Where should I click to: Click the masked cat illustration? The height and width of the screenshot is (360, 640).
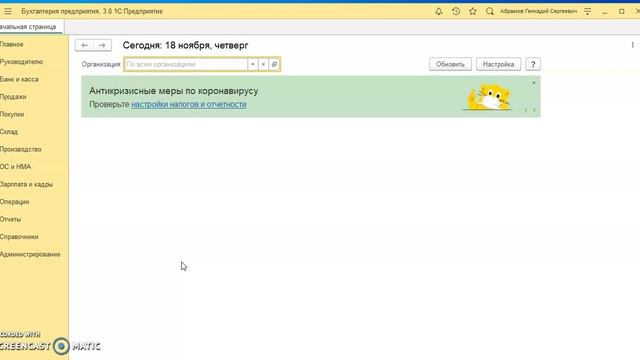click(488, 97)
